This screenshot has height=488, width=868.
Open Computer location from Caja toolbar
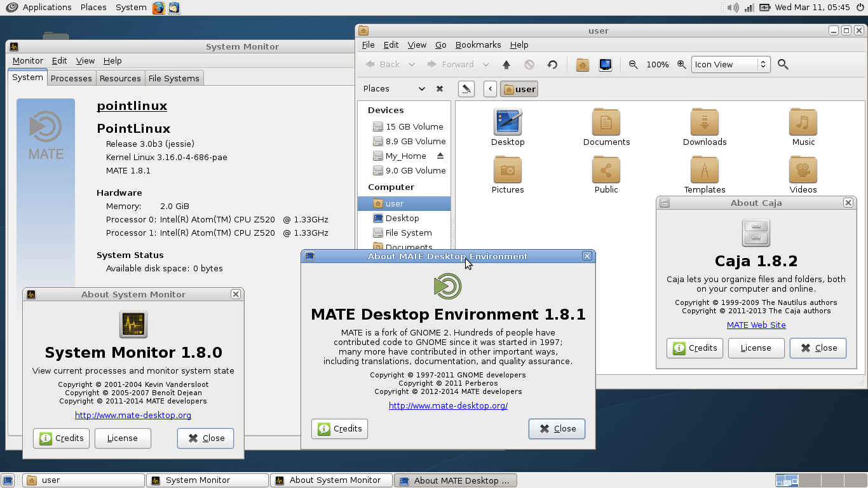click(606, 64)
